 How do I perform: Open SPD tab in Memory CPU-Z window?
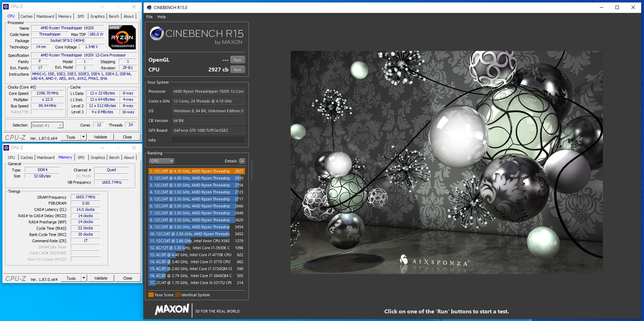[81, 158]
